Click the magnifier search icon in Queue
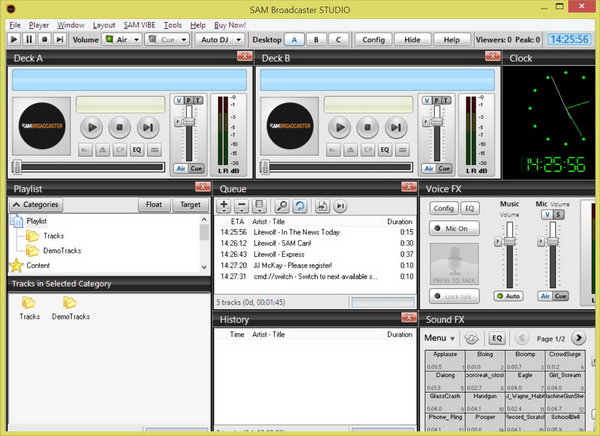The width and height of the screenshot is (600, 436). coord(282,205)
